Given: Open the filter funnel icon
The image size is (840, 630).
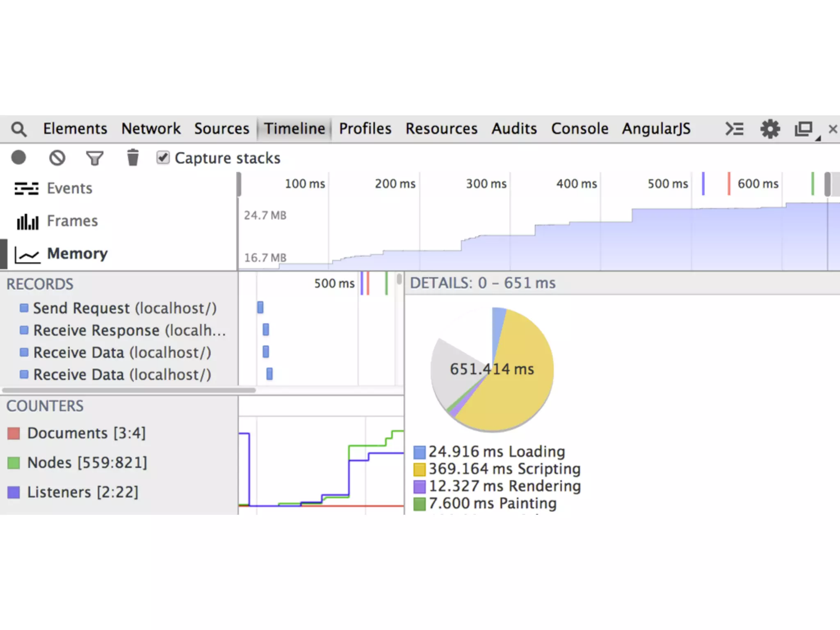Looking at the screenshot, I should pyautogui.click(x=95, y=158).
